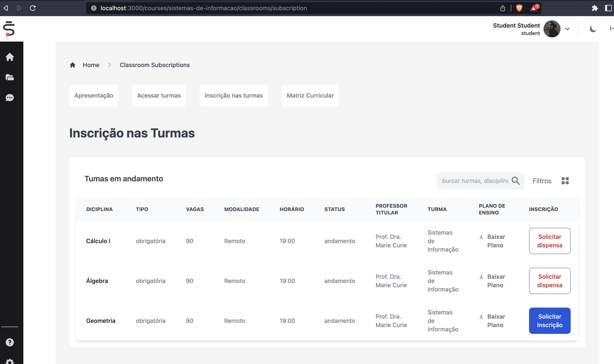Expand the user profile dropdown chevron
The width and height of the screenshot is (614, 364).
point(567,29)
